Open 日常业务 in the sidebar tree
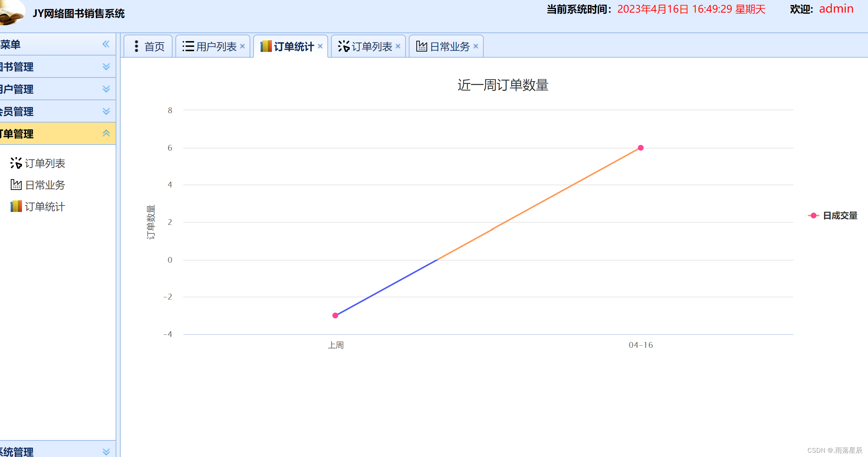The height and width of the screenshot is (457, 868). (45, 185)
